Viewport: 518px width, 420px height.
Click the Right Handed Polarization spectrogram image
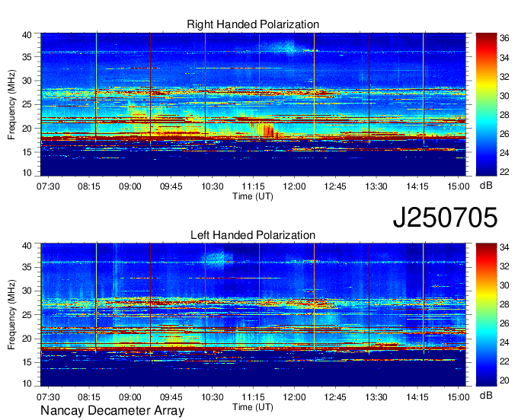[x=253, y=104]
